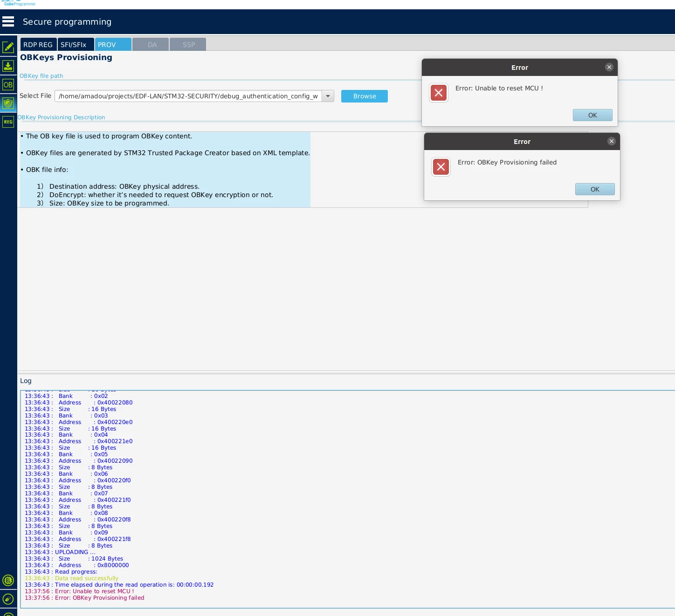
Task: Click the 'Log' panel label
Action: [x=26, y=381]
